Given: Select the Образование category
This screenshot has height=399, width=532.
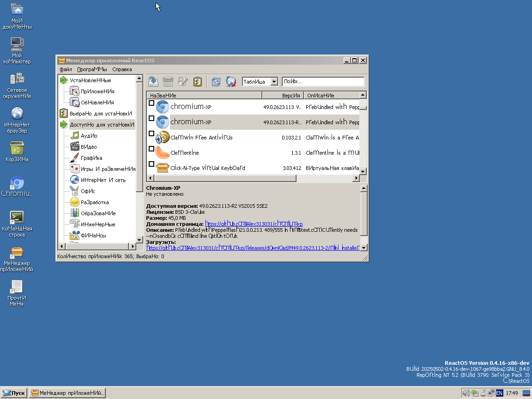Looking at the screenshot, I should click(98, 213).
